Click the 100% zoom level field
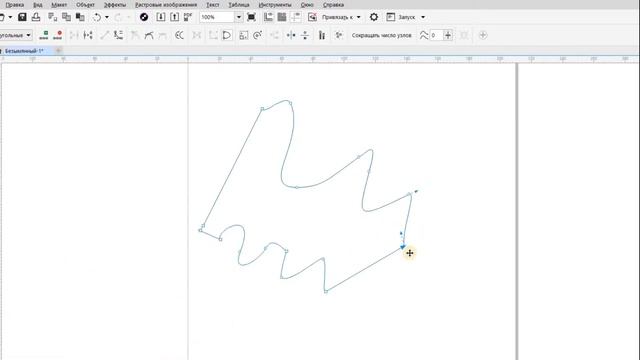This screenshot has height=360, width=640. coord(217,17)
